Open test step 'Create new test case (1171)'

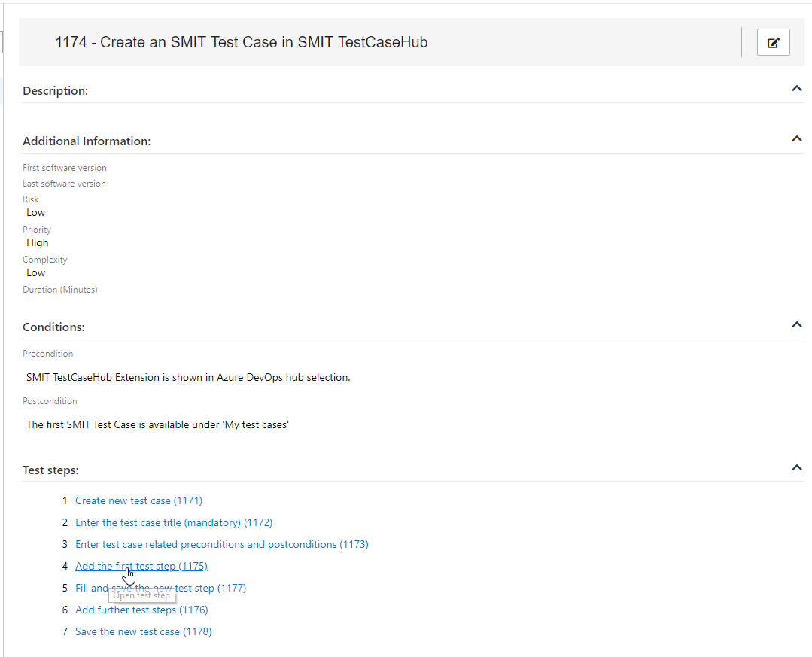click(138, 500)
